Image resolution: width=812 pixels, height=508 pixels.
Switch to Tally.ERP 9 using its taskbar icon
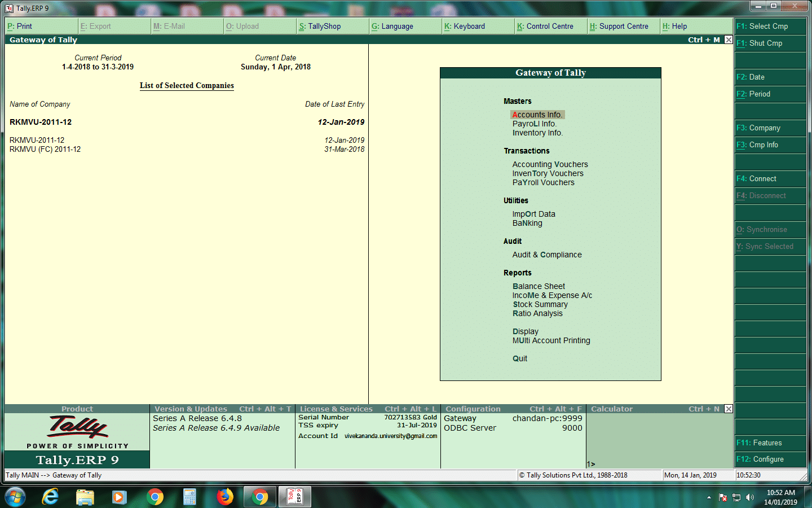point(295,497)
